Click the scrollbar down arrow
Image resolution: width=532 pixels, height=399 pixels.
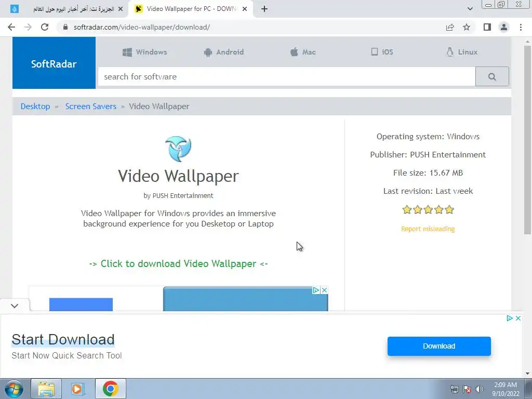point(527,374)
